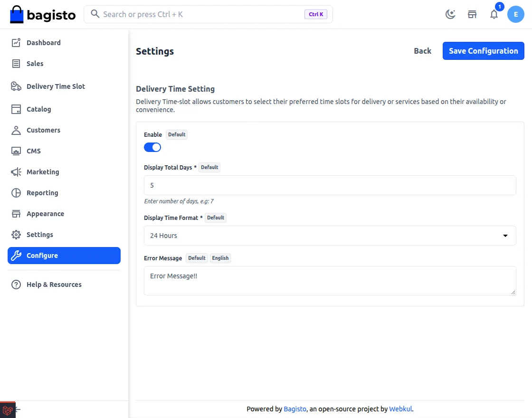This screenshot has width=532, height=418.
Task: Open CMS menu item
Action: pos(64,151)
